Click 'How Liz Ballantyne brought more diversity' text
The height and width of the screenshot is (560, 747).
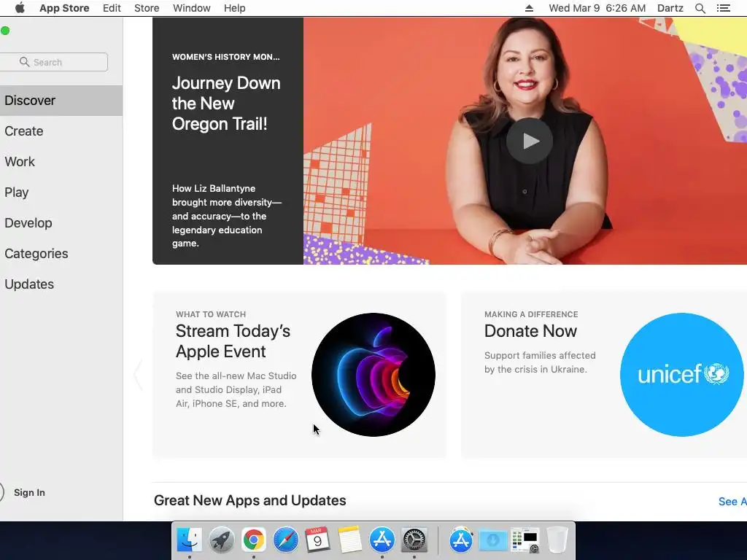point(227,216)
